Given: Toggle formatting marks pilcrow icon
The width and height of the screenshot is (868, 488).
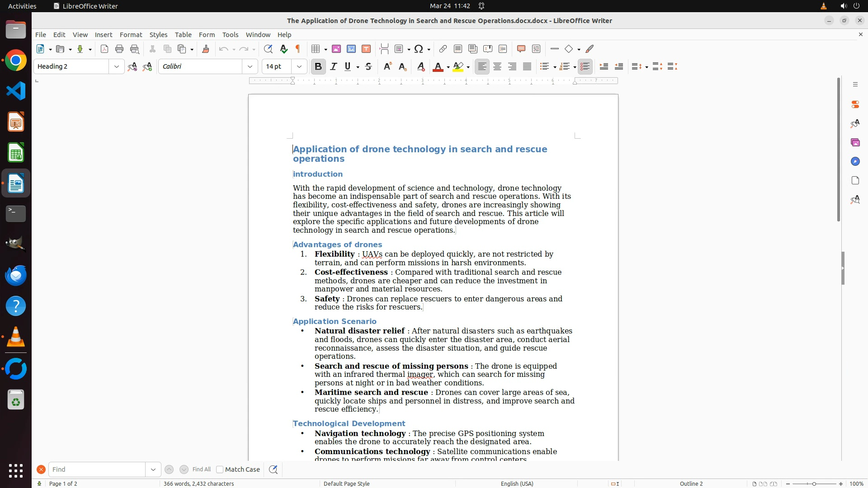Looking at the screenshot, I should pos(298,49).
